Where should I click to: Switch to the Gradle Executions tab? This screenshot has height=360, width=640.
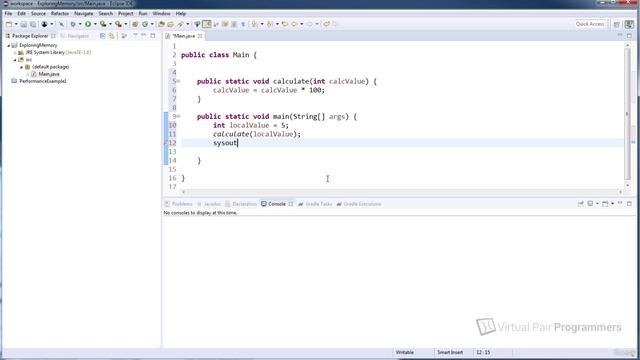pos(359,204)
